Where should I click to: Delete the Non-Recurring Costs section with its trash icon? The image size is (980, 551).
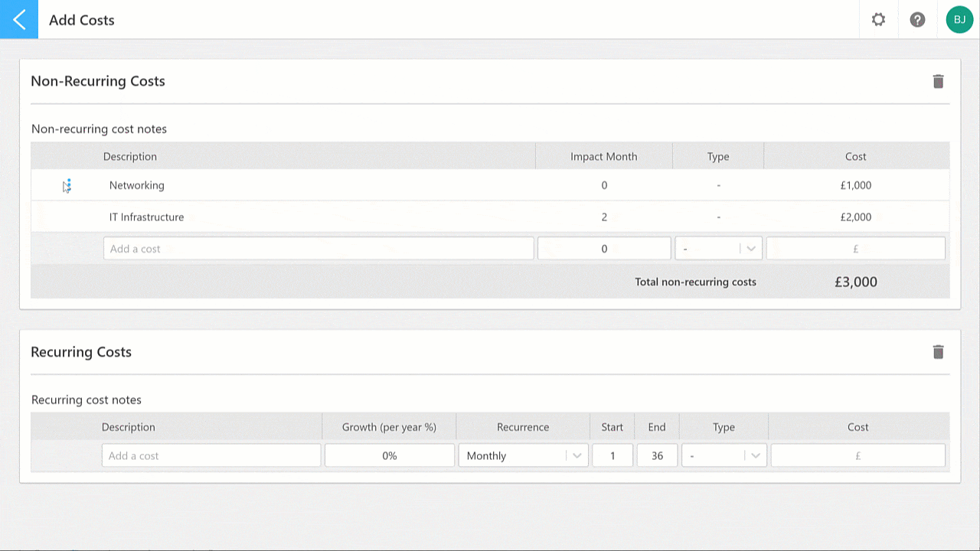pyautogui.click(x=938, y=81)
